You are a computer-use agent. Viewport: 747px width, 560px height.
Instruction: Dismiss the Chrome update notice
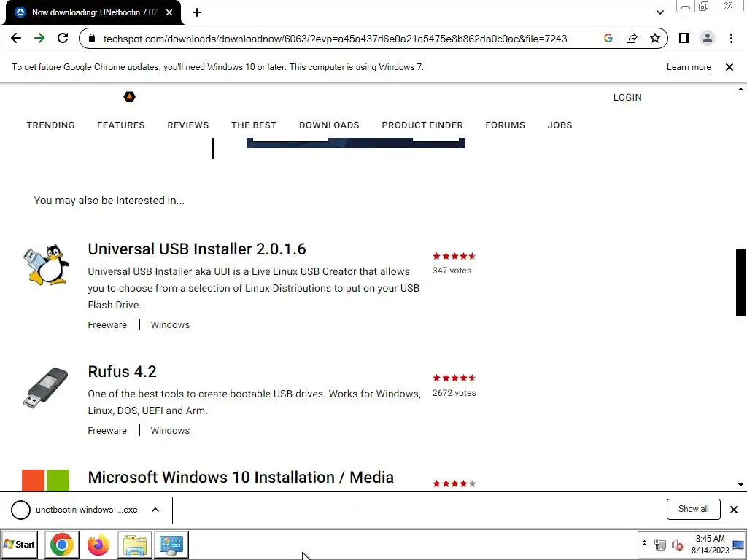(729, 67)
